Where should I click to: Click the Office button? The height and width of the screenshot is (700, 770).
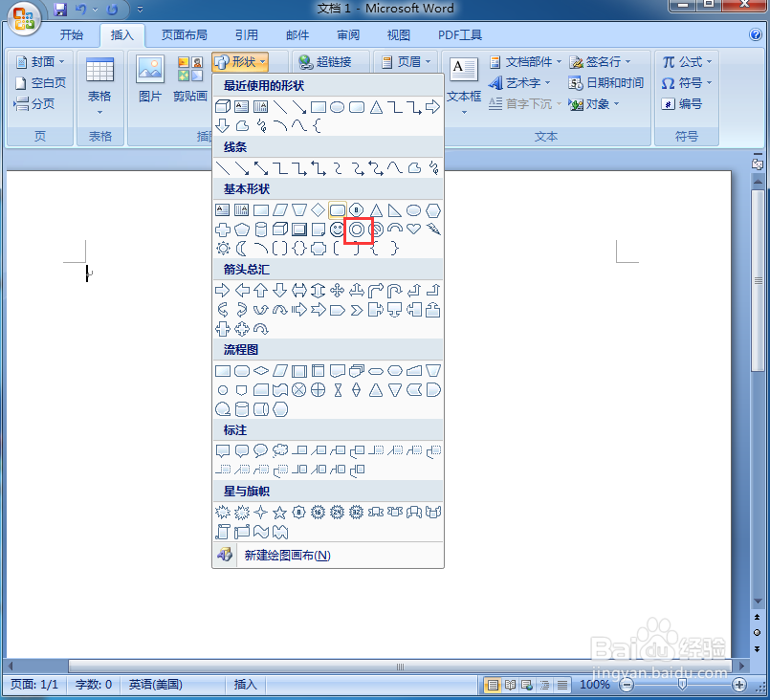[24, 19]
